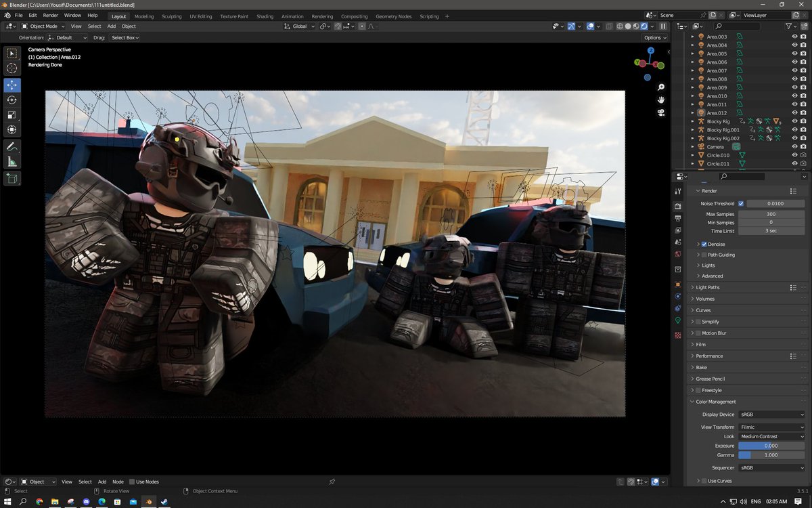The height and width of the screenshot is (508, 812).
Task: Switch to material preview shading
Action: 636,26
